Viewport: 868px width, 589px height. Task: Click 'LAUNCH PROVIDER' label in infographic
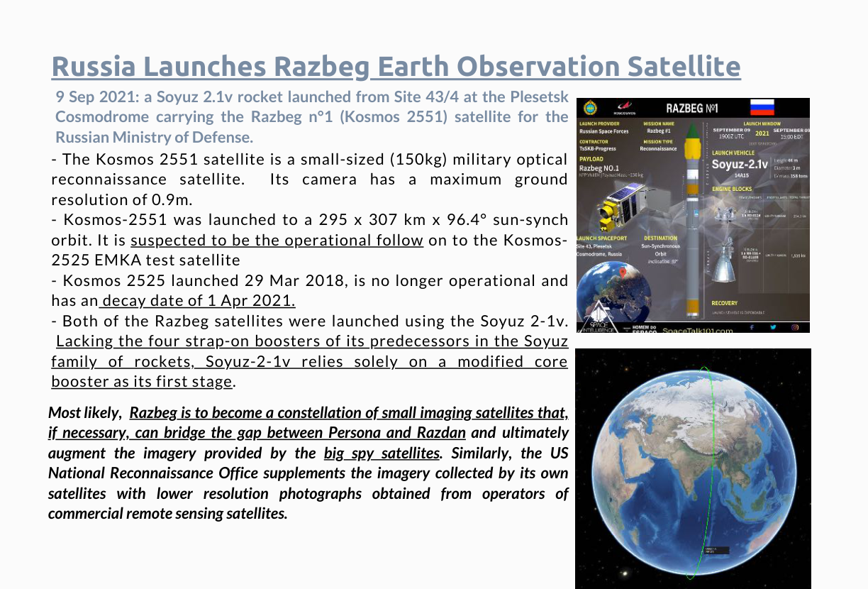click(x=599, y=123)
